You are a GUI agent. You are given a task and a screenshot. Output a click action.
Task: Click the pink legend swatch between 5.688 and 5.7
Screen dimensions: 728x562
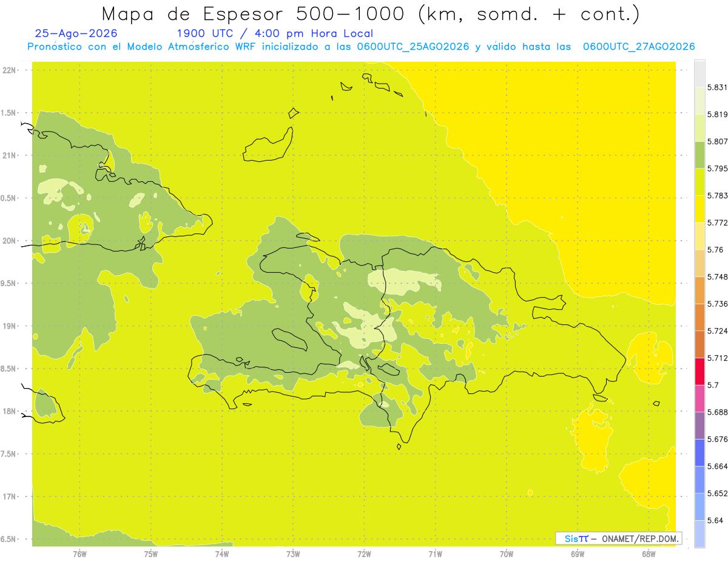coord(699,398)
